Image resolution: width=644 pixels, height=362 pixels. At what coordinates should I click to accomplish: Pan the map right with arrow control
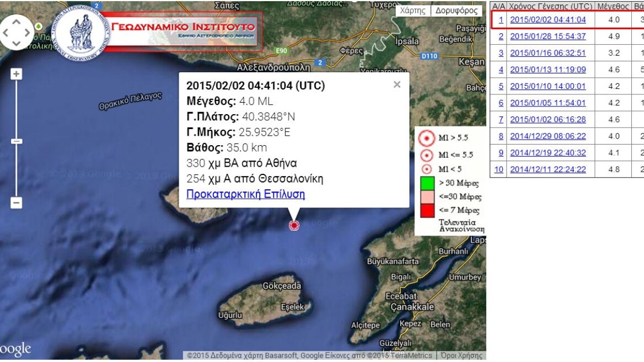tap(27, 33)
